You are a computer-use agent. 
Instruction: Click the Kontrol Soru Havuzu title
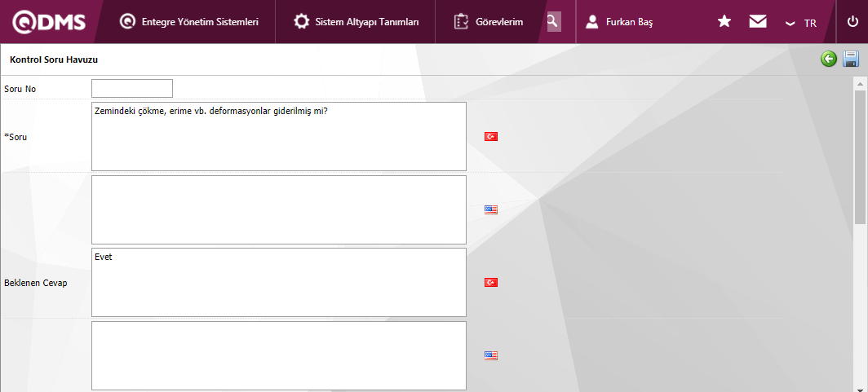point(54,59)
